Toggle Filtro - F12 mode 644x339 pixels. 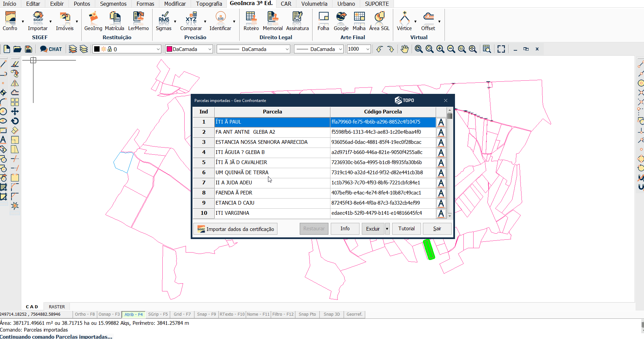point(283,314)
